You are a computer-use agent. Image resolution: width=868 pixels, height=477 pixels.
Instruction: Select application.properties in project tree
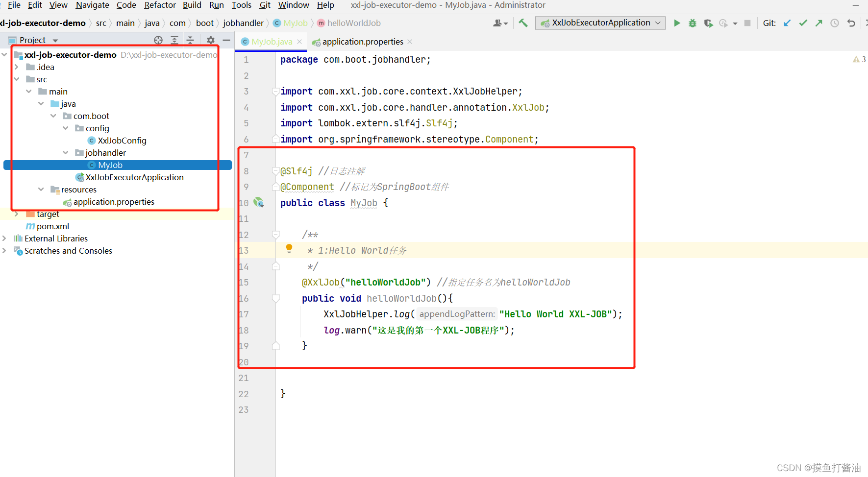pyautogui.click(x=108, y=202)
